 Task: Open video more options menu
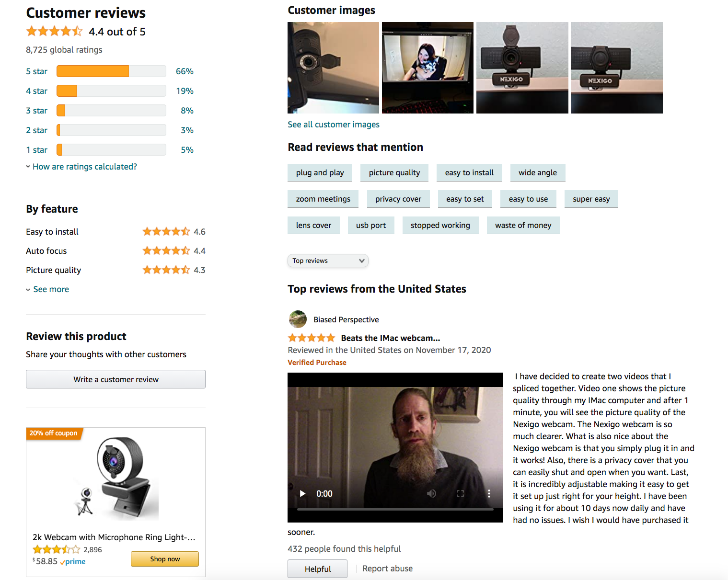tap(489, 493)
